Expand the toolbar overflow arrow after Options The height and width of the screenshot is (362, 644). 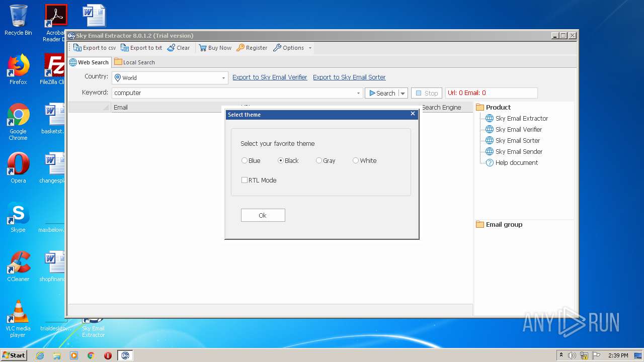point(310,48)
